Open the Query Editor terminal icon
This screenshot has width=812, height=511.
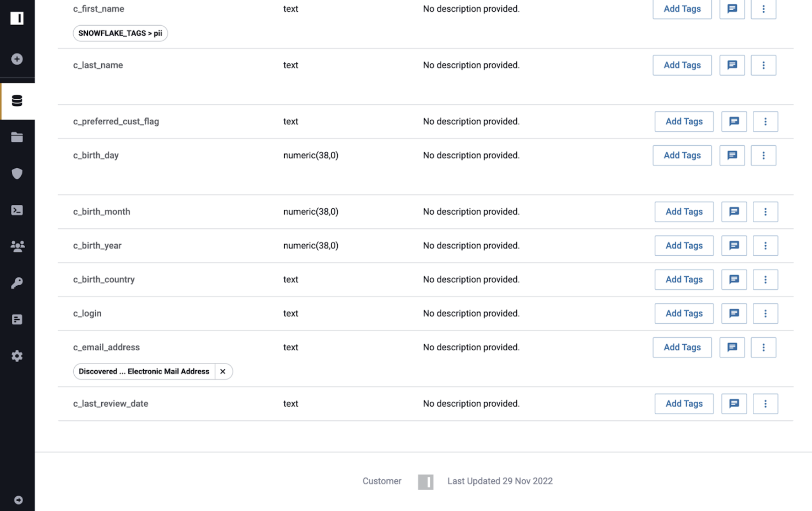pyautogui.click(x=17, y=210)
